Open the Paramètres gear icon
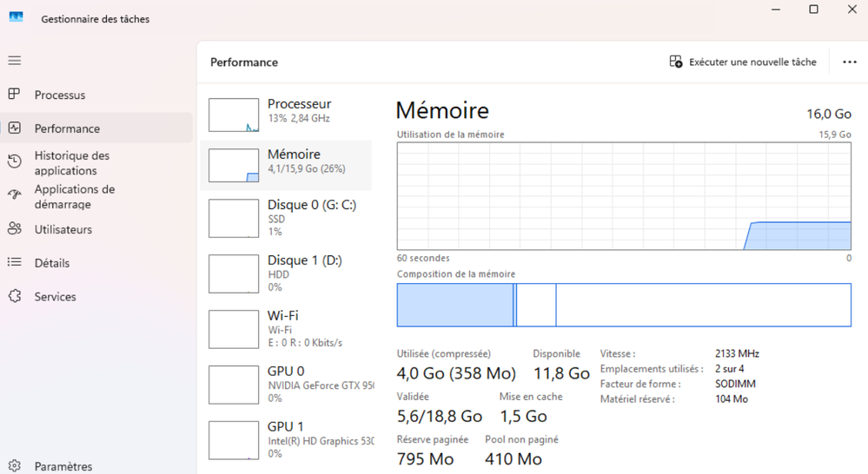This screenshot has width=868, height=474. (15, 466)
